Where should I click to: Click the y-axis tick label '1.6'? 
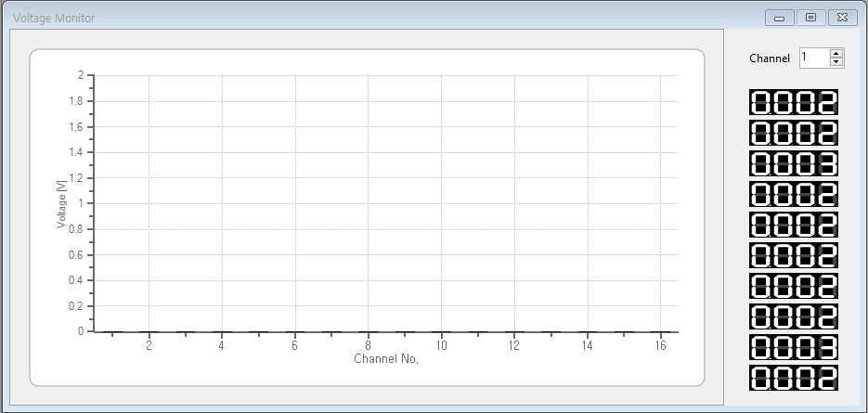76,127
